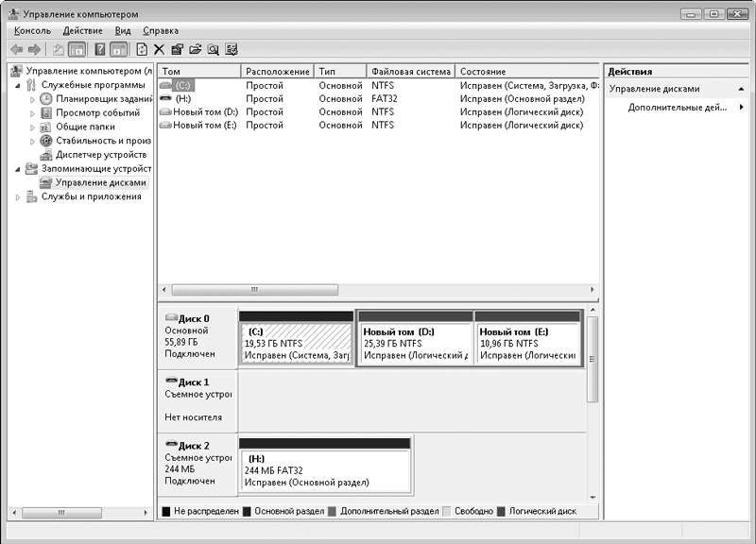Screen dimensions: 756x544
Task: Toggle the console tree pane toolbar button
Action: (x=77, y=49)
